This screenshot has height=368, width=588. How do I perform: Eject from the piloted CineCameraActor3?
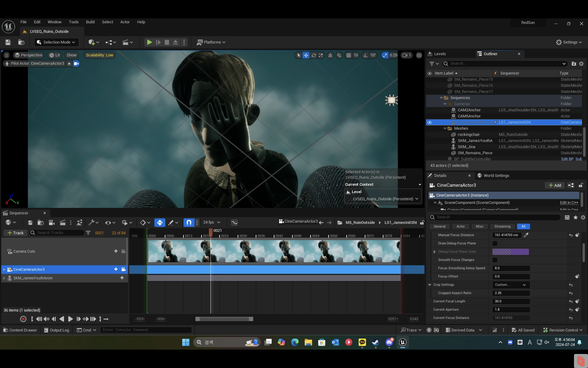tap(69, 63)
